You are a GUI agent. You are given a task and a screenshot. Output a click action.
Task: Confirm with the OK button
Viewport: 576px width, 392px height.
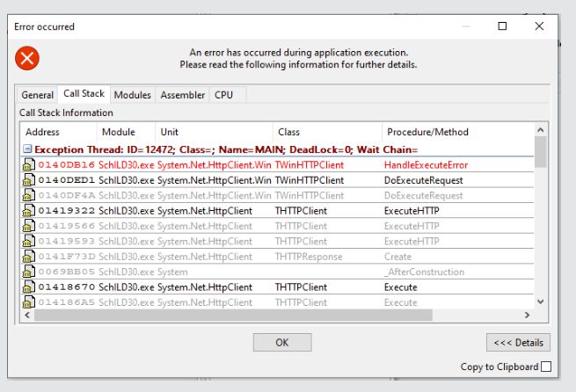(282, 343)
